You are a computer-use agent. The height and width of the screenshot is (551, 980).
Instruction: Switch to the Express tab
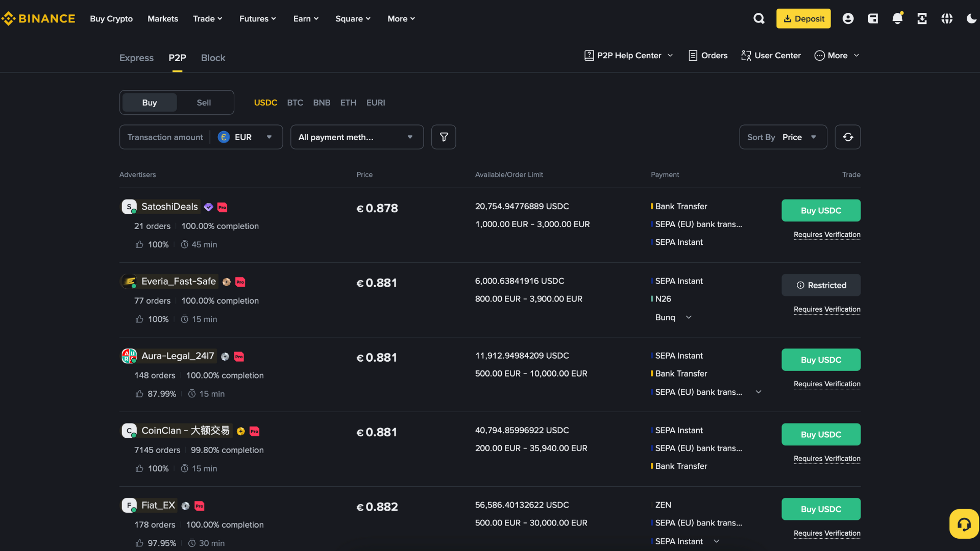click(x=136, y=58)
